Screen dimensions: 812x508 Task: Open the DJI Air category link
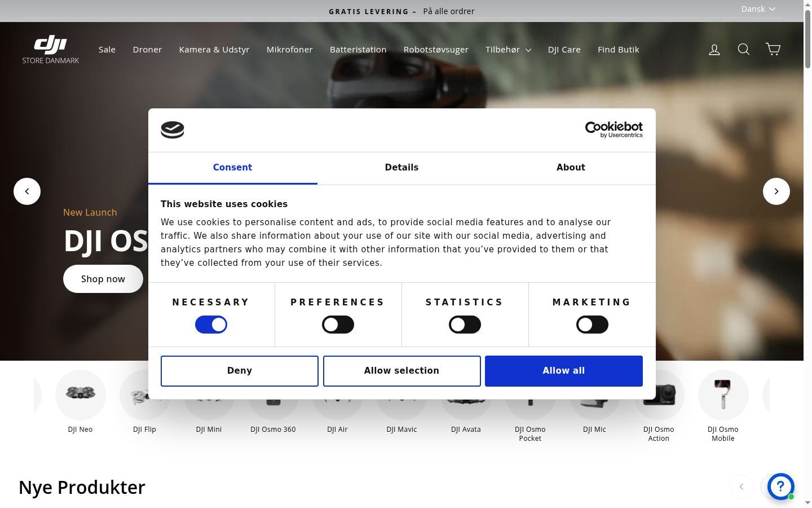[x=337, y=429]
